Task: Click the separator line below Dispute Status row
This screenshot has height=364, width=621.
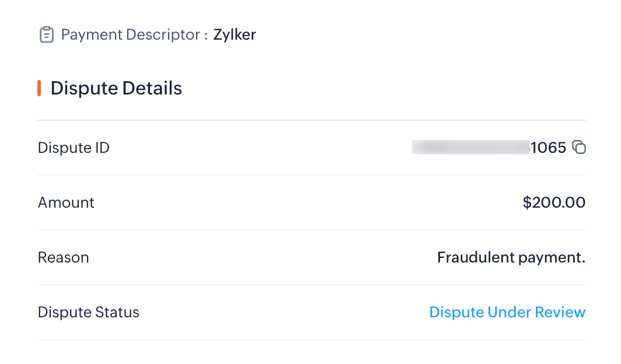Action: tap(312, 339)
